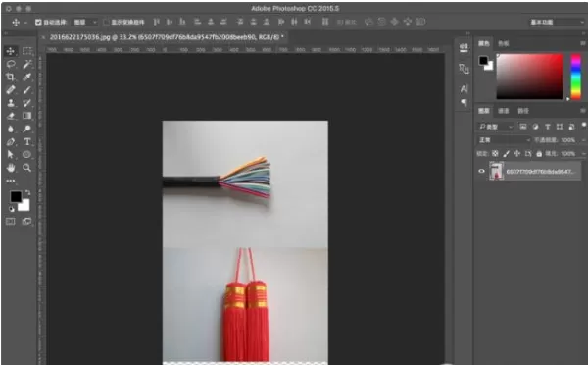Hide the layer using its eye icon
Viewport: 588px width, 365px height.
pos(481,172)
